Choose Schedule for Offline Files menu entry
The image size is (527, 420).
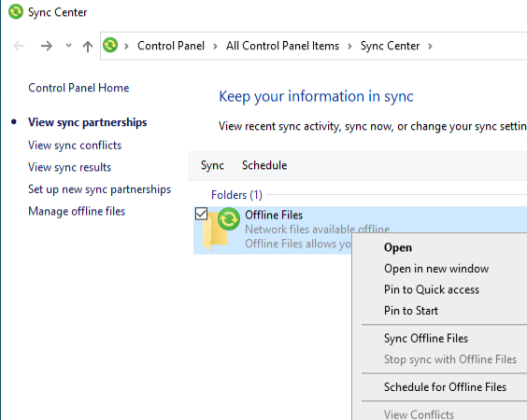pos(445,387)
